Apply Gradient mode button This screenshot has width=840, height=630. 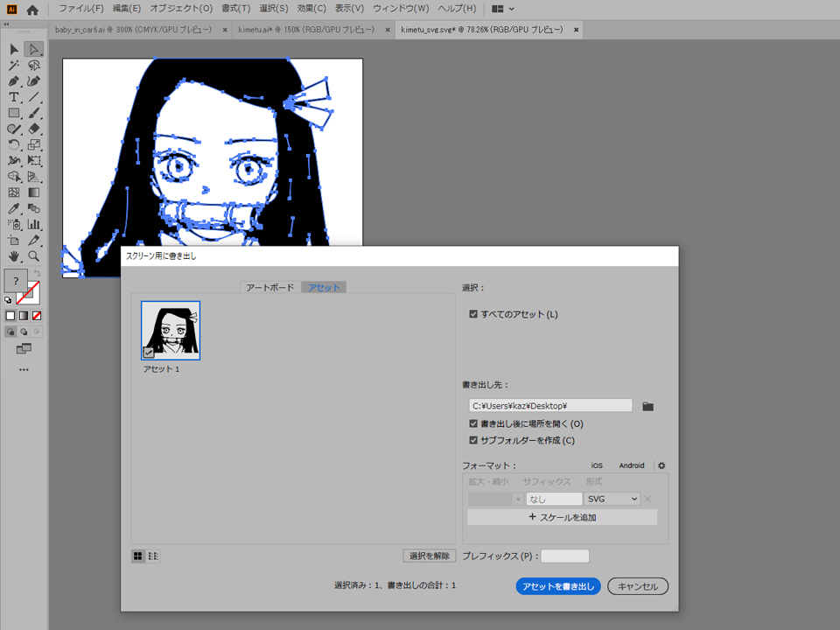(24, 316)
